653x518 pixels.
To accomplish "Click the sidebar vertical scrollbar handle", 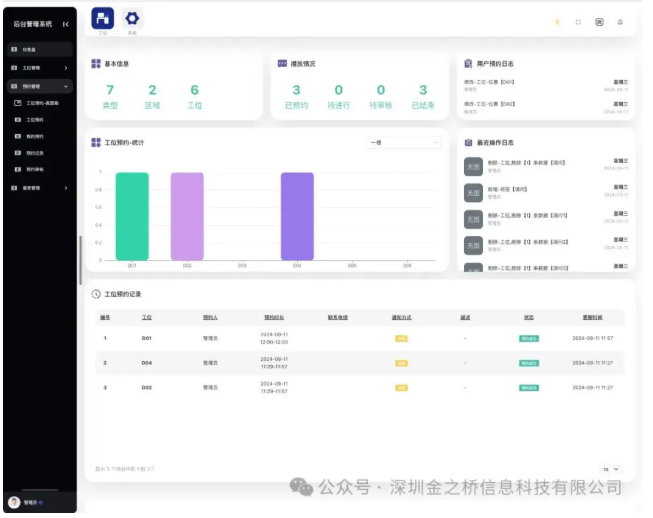I will pyautogui.click(x=80, y=261).
